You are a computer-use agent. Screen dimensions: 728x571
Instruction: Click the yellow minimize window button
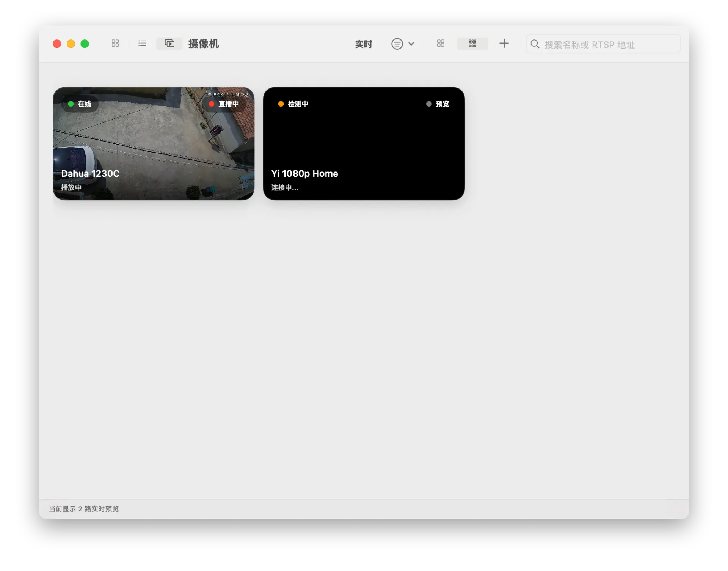point(71,44)
